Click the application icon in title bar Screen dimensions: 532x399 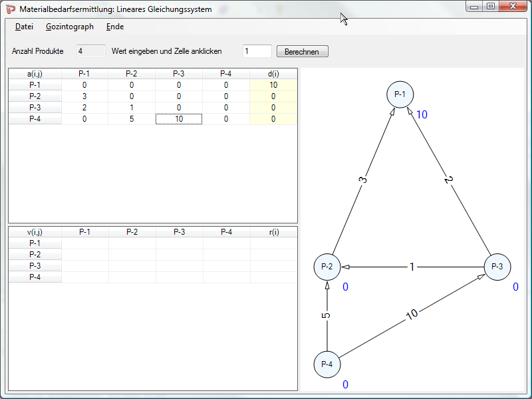[11, 9]
